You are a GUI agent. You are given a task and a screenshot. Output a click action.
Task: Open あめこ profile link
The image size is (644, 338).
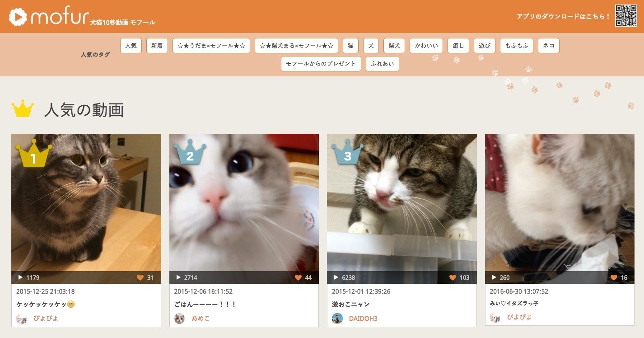click(201, 319)
